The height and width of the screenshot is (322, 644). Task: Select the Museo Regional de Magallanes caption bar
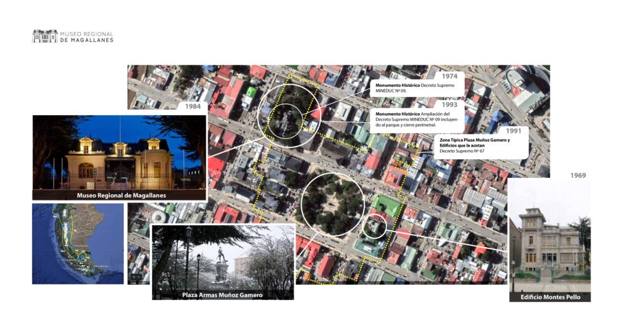[x=119, y=195]
